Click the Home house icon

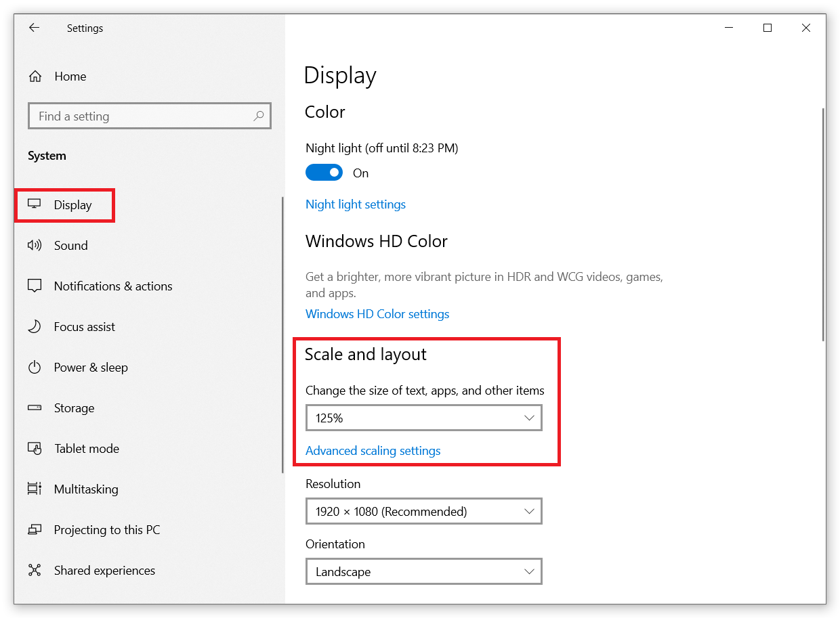point(35,76)
